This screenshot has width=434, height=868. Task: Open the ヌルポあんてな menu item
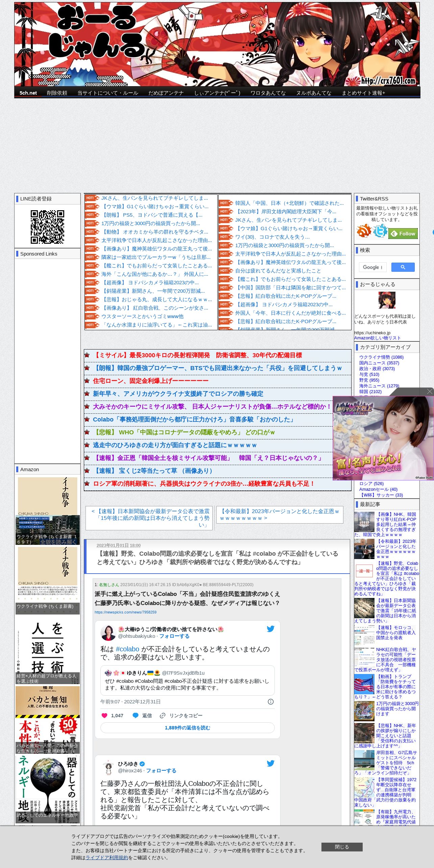[314, 93]
